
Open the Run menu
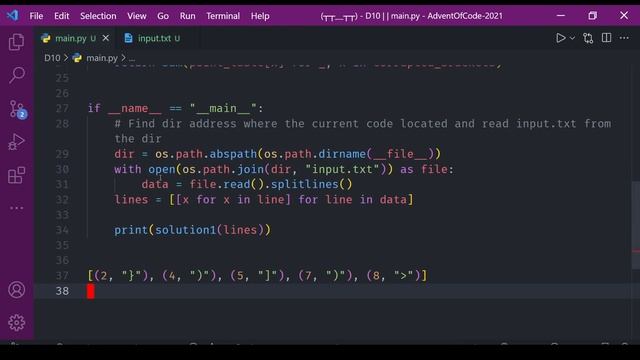tap(187, 16)
